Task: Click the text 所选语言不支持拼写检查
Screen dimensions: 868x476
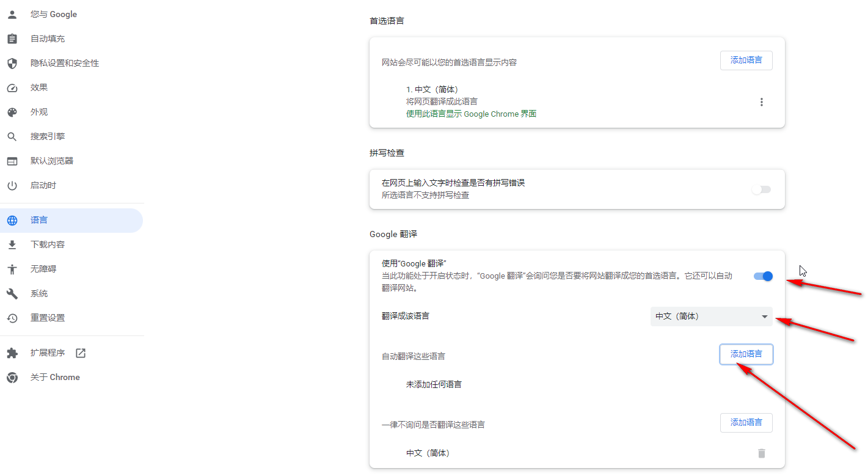Action: pyautogui.click(x=425, y=196)
